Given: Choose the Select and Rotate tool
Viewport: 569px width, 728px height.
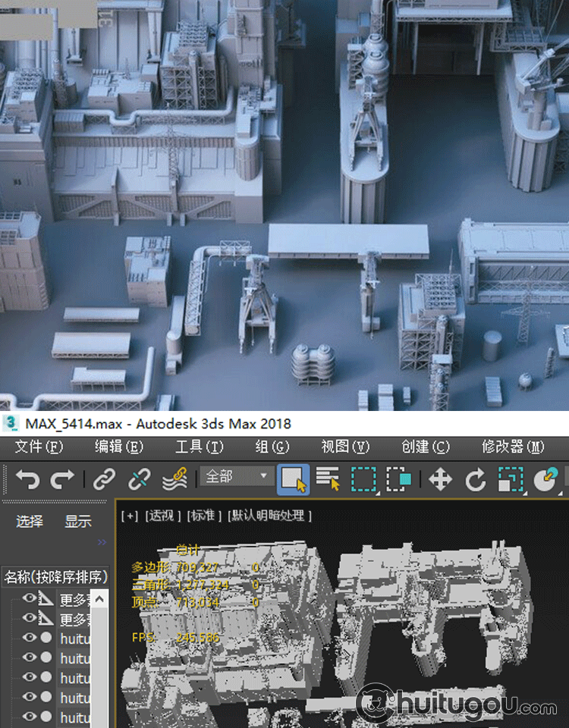Looking at the screenshot, I should point(475,479).
